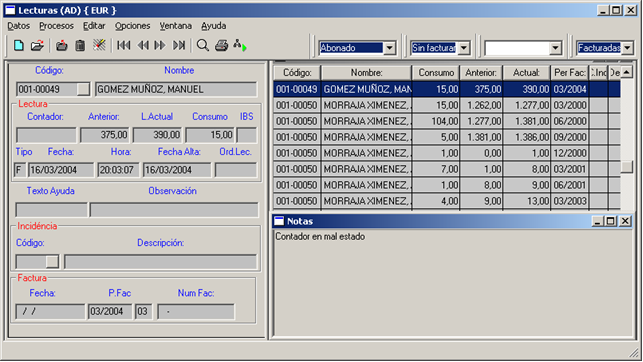The height and width of the screenshot is (362, 643).
Task: Open the Procesos menu
Action: (x=56, y=26)
